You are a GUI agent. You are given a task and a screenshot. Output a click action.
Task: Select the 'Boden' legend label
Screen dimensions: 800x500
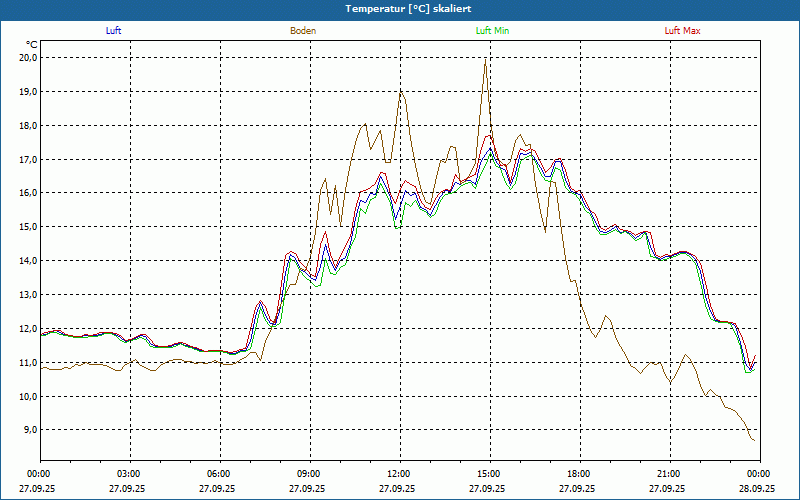tap(303, 30)
